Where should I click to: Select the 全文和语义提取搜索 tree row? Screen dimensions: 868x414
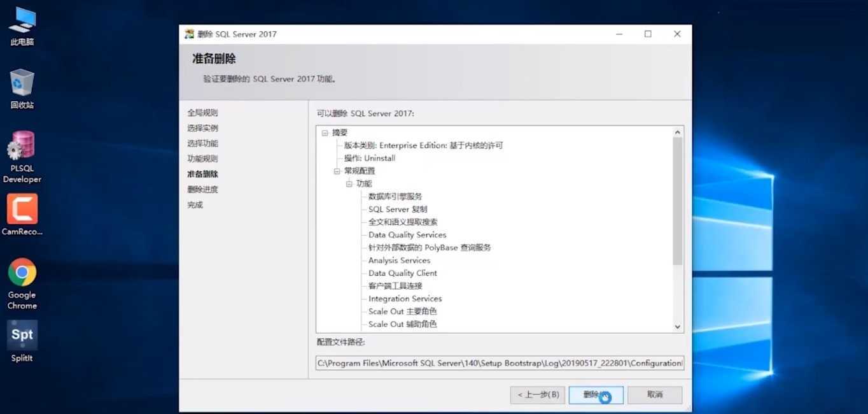click(x=403, y=222)
